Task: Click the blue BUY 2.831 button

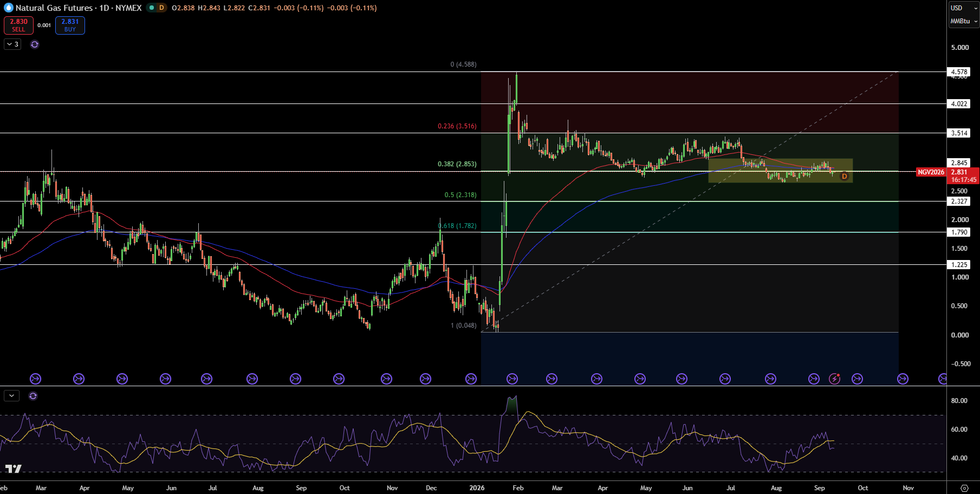Action: click(70, 25)
